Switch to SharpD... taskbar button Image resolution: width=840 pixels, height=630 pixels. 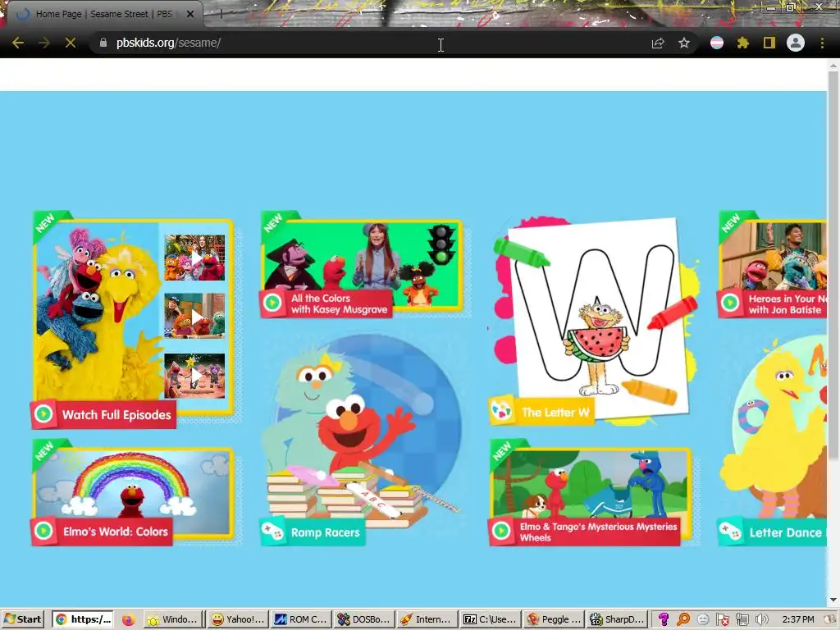pos(617,619)
